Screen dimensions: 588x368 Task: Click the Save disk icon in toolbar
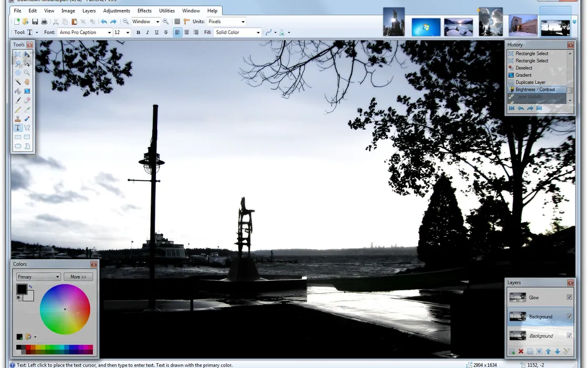tap(35, 22)
